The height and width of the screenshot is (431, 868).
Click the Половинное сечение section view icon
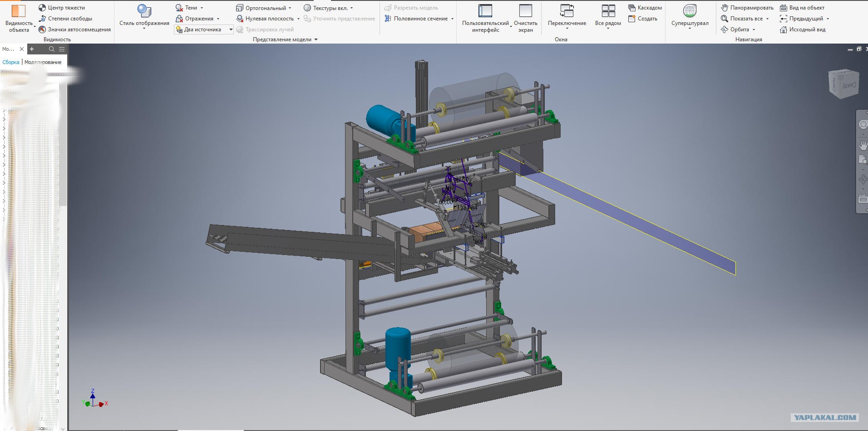coord(388,19)
